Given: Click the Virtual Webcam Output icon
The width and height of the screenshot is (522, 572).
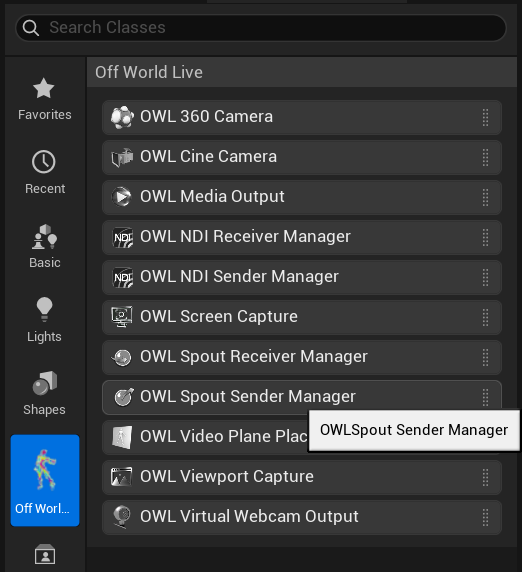Looking at the screenshot, I should [x=122, y=517].
